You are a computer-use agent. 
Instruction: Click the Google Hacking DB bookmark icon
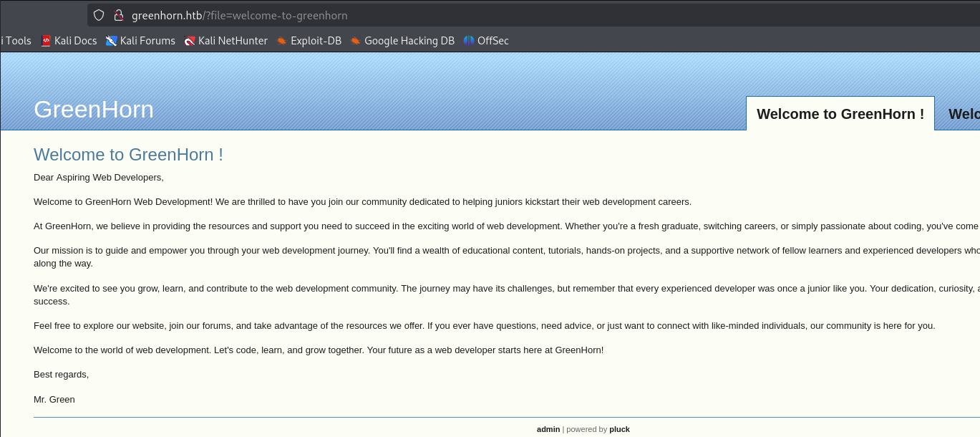pos(356,41)
